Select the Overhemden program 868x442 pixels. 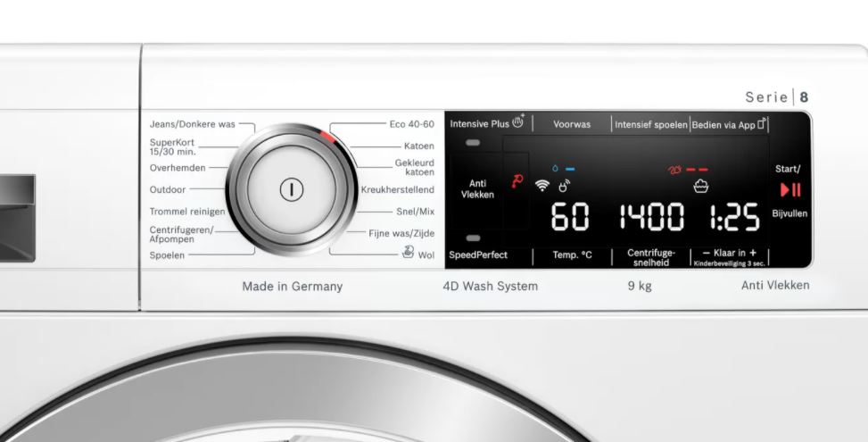(178, 168)
